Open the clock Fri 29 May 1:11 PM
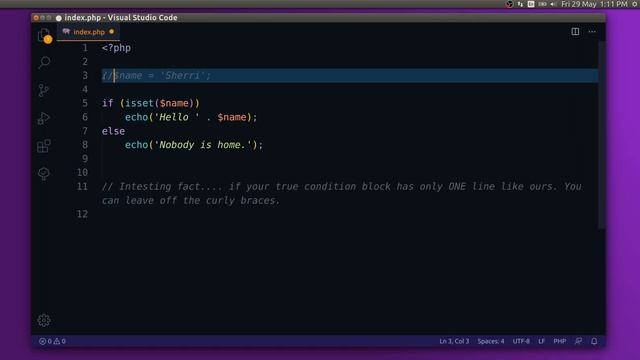The height and width of the screenshot is (360, 640). (594, 4)
